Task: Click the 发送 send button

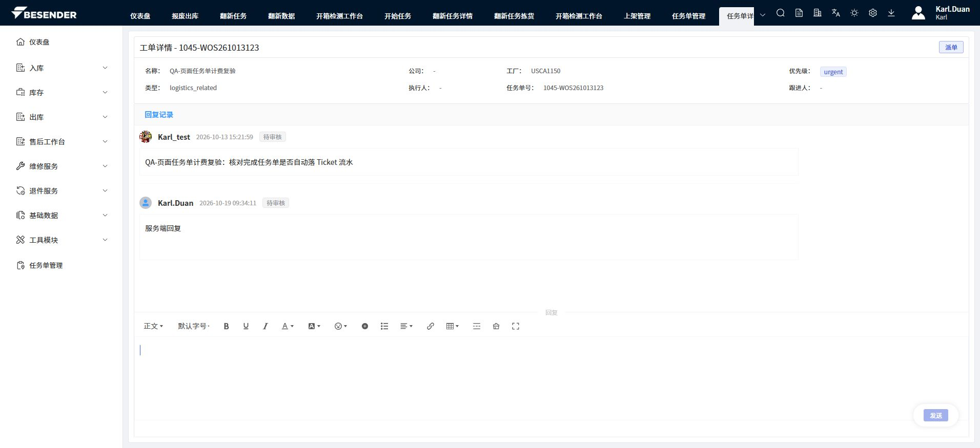Action: click(x=936, y=415)
